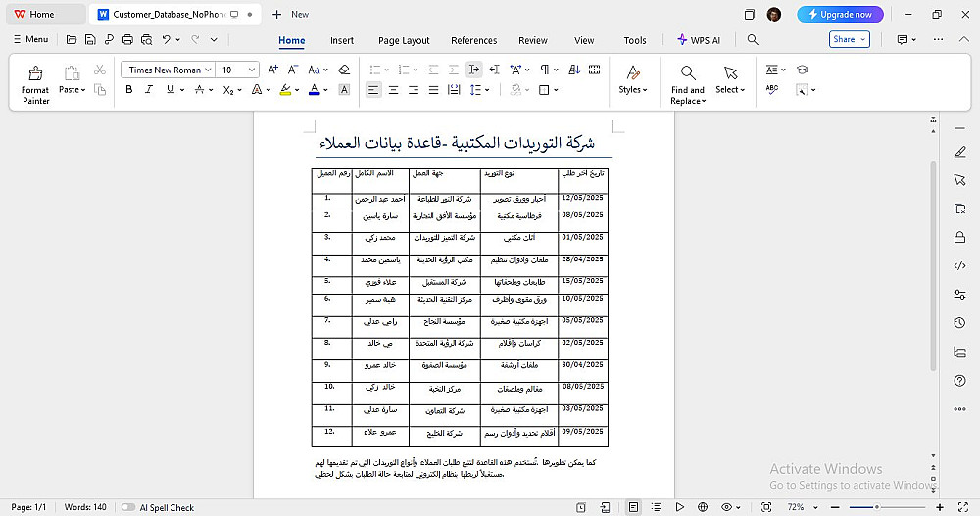Open the font name dropdown
The width and height of the screenshot is (980, 516).
[x=208, y=70]
